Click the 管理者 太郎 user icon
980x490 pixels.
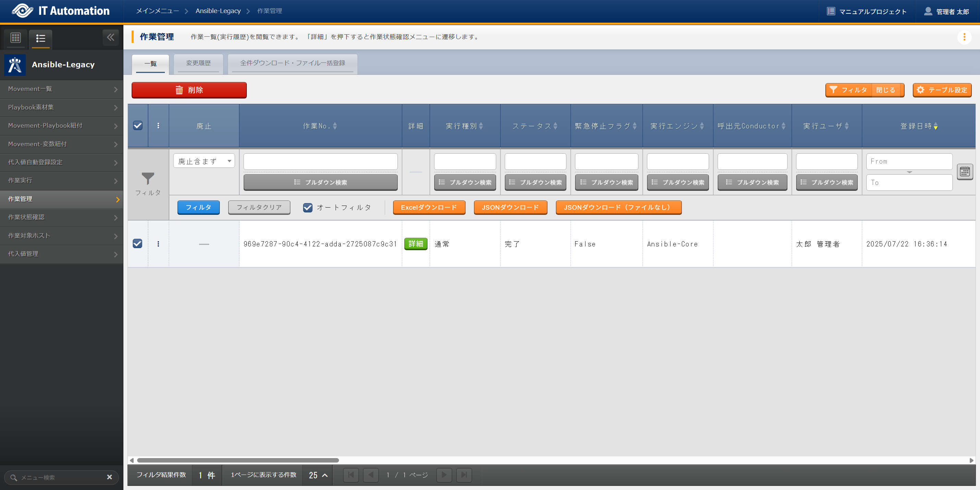(928, 11)
